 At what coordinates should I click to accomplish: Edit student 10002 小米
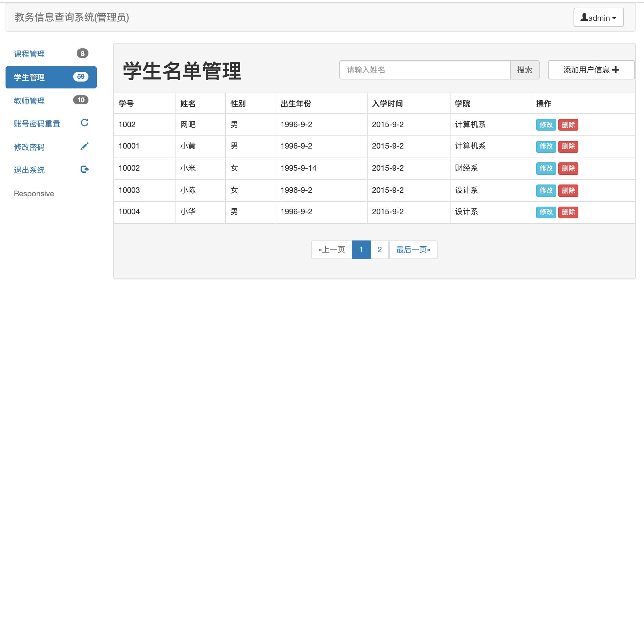(546, 168)
